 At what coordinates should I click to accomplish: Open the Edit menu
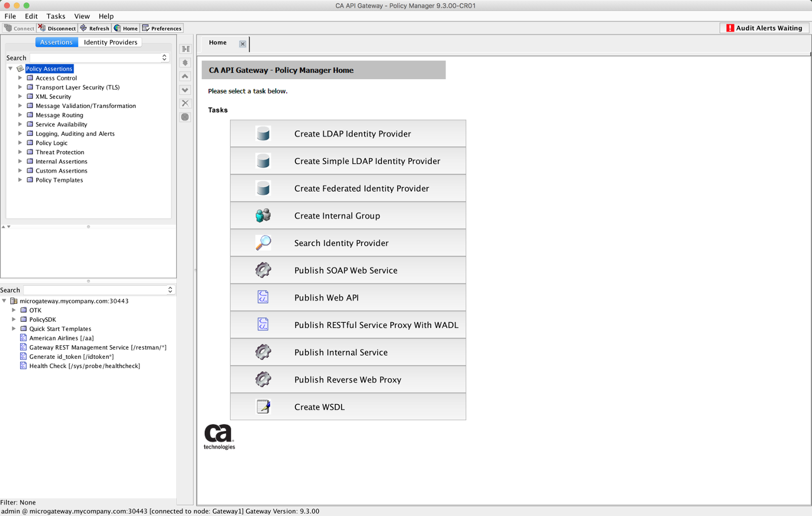(x=31, y=16)
